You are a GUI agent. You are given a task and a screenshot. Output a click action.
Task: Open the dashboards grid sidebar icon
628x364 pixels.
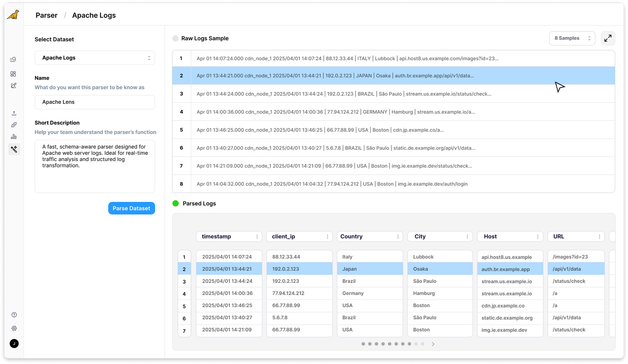[x=13, y=74]
